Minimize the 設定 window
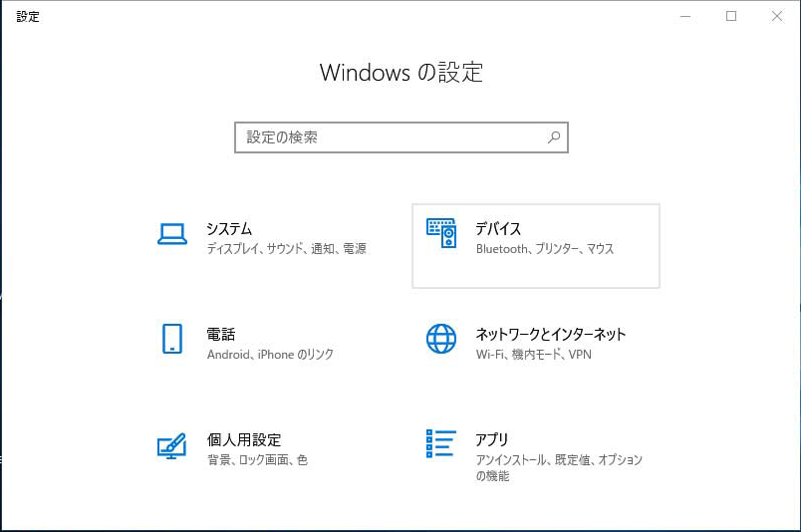801x532 pixels. coord(685,16)
